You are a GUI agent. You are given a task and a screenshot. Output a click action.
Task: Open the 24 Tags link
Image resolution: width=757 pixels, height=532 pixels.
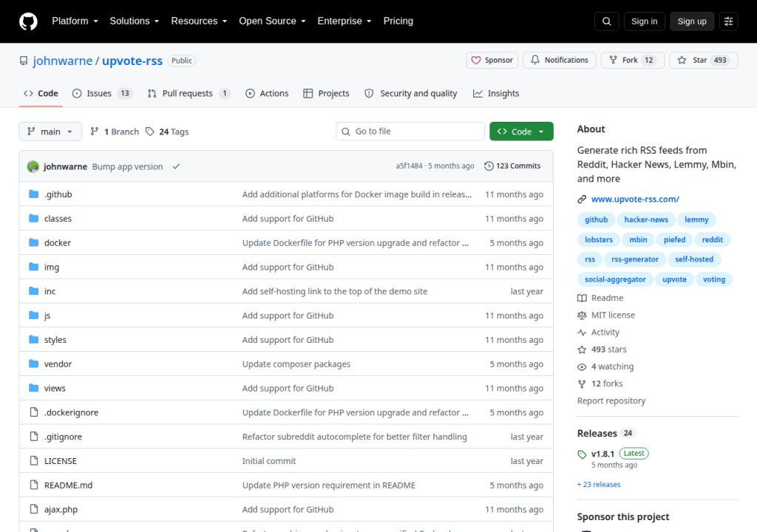[167, 132]
